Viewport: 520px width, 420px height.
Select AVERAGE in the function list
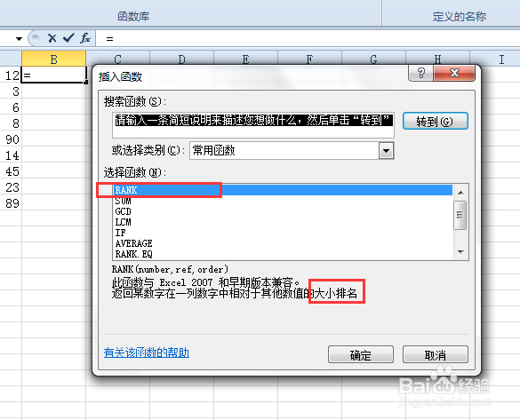point(284,243)
